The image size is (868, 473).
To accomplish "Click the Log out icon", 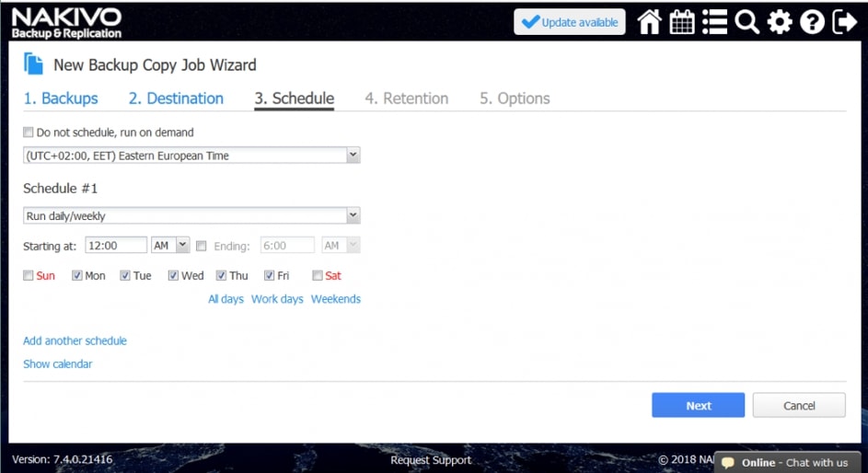I will pos(844,22).
